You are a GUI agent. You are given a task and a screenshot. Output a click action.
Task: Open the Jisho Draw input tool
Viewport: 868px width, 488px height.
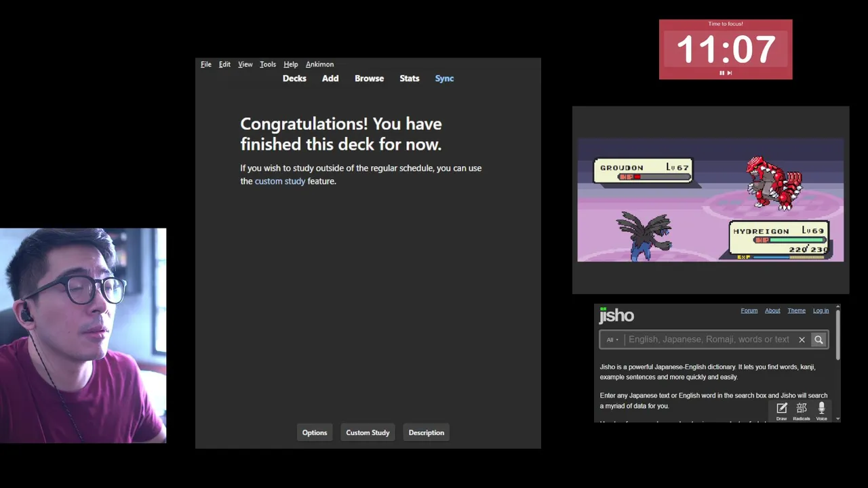tap(781, 410)
